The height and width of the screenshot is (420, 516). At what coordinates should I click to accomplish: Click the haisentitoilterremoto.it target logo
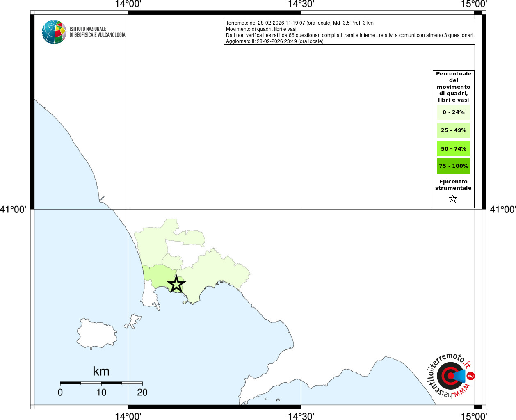pos(450,375)
